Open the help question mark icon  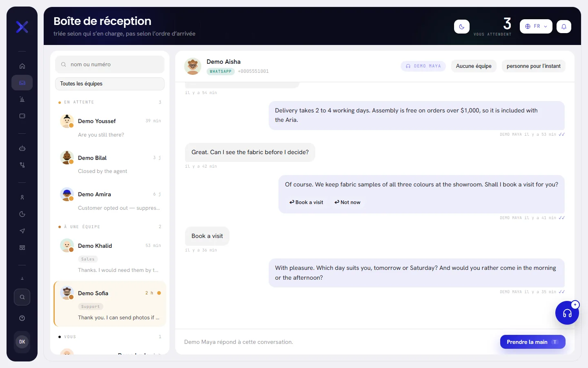[x=22, y=318]
